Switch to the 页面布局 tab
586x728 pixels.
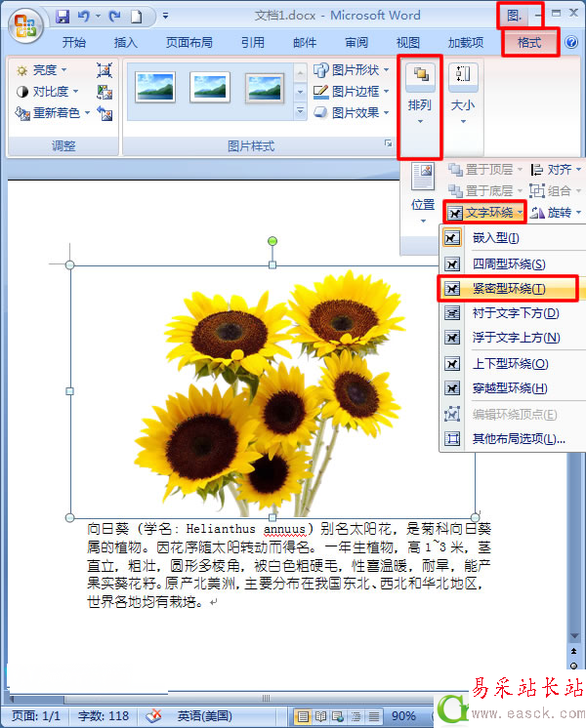189,43
